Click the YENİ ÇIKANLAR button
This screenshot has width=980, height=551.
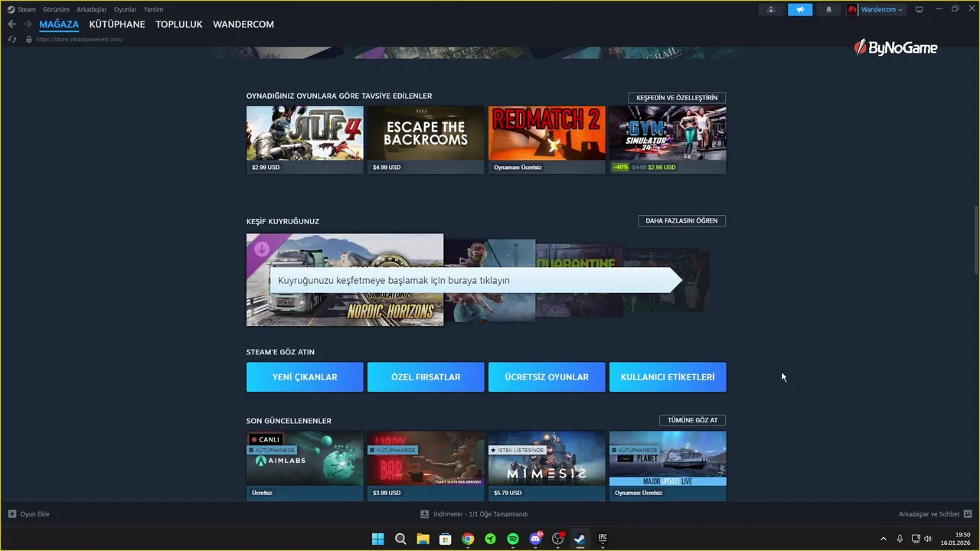pyautogui.click(x=305, y=377)
